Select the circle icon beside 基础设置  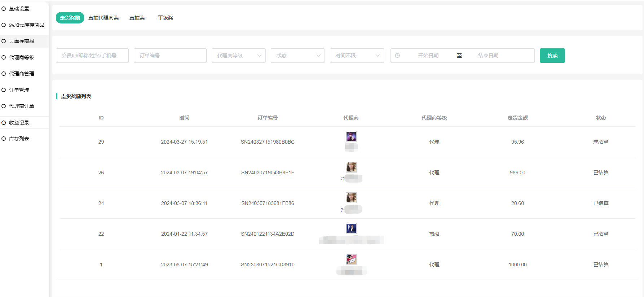coord(4,9)
